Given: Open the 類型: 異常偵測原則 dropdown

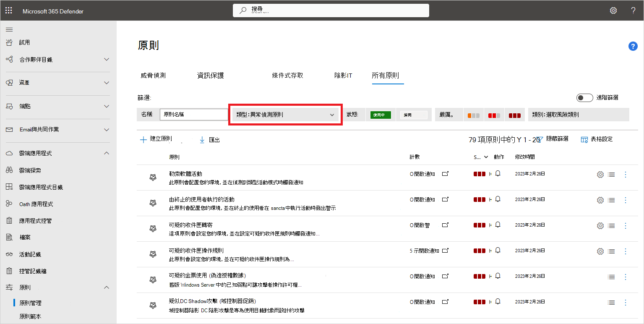Looking at the screenshot, I should (x=285, y=115).
